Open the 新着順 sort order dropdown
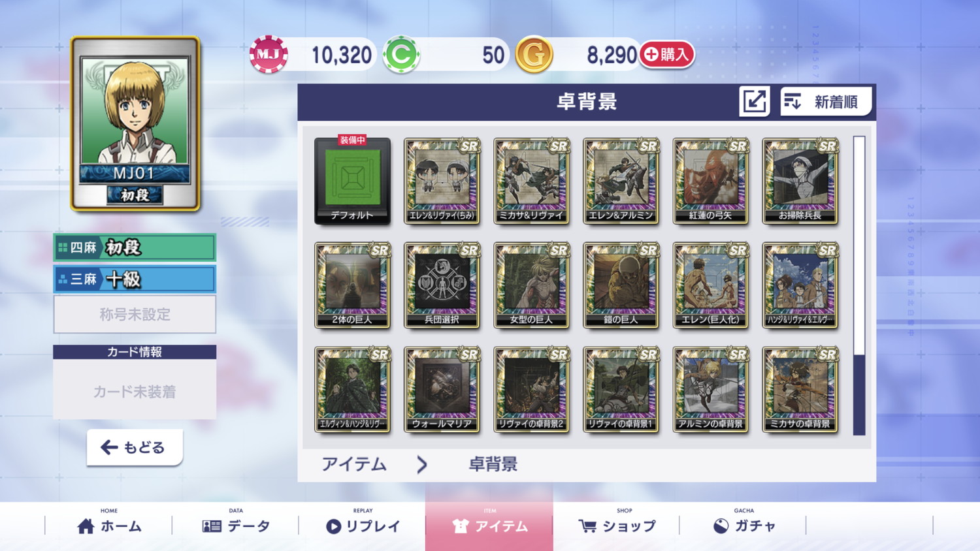 click(x=826, y=101)
